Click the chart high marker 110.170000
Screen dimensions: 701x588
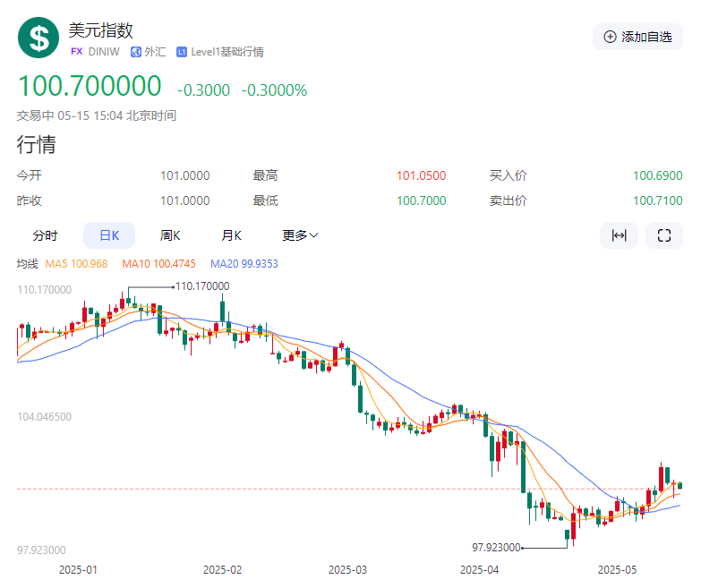tap(202, 286)
